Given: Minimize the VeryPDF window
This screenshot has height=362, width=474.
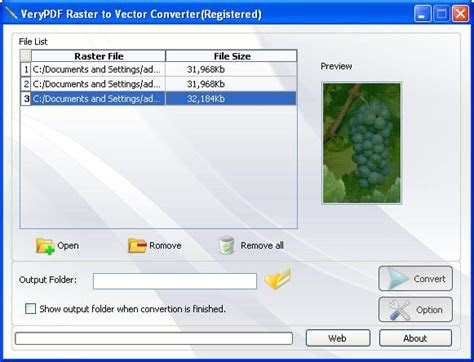Looking at the screenshot, I should [x=422, y=14].
